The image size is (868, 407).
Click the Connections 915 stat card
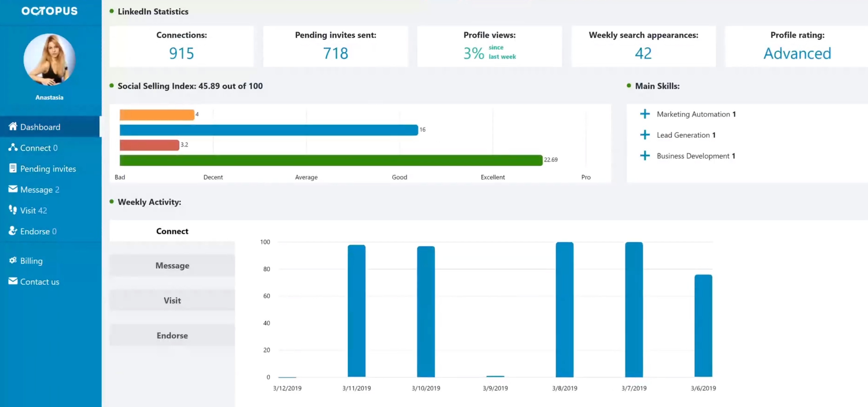tap(181, 47)
